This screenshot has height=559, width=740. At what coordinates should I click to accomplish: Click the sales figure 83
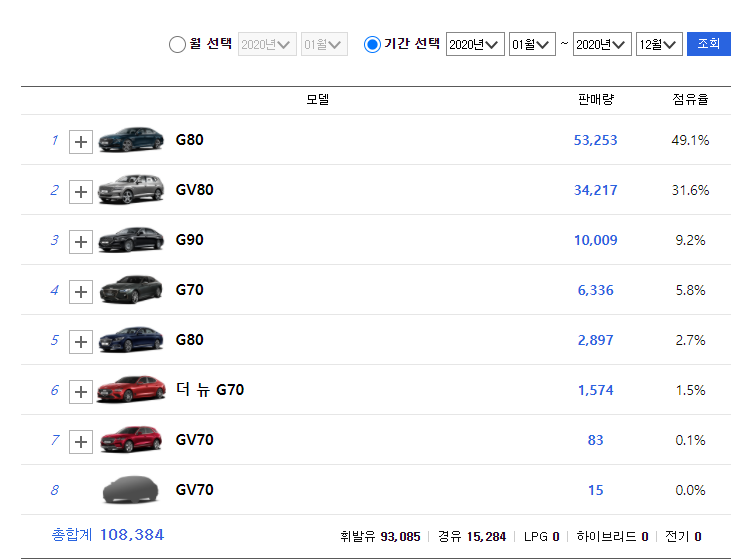point(595,440)
